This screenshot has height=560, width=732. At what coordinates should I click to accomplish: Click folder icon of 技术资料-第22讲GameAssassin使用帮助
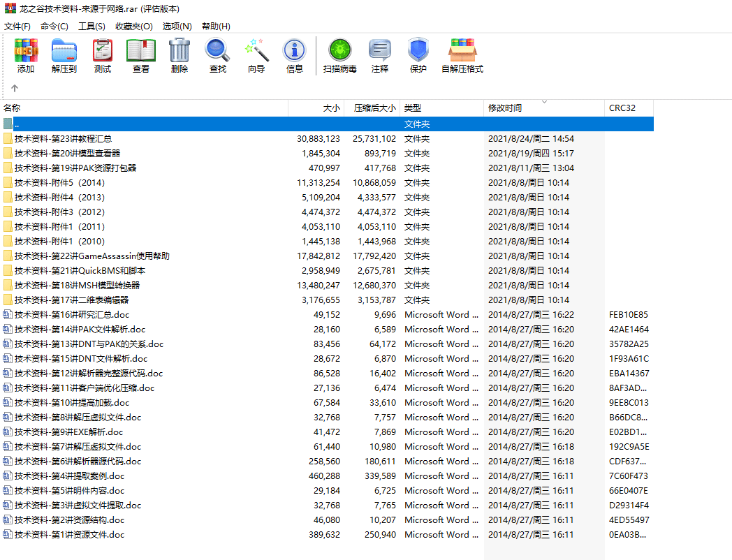(8, 256)
